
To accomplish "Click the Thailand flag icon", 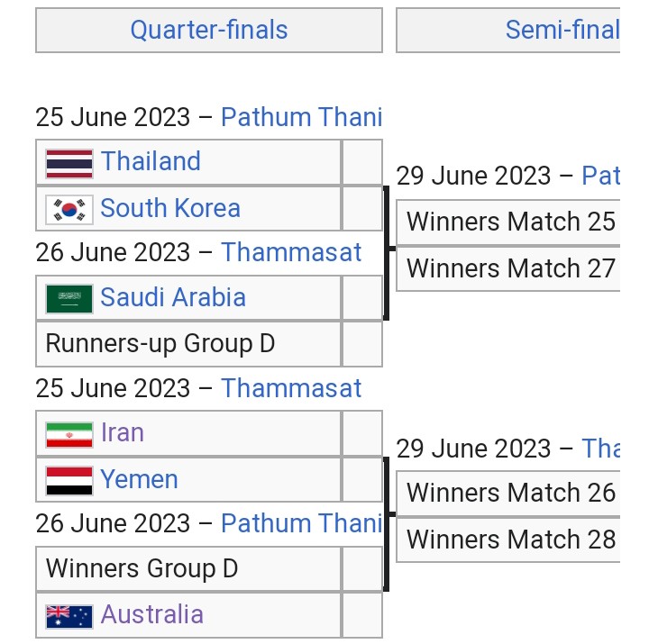I will pyautogui.click(x=69, y=164).
